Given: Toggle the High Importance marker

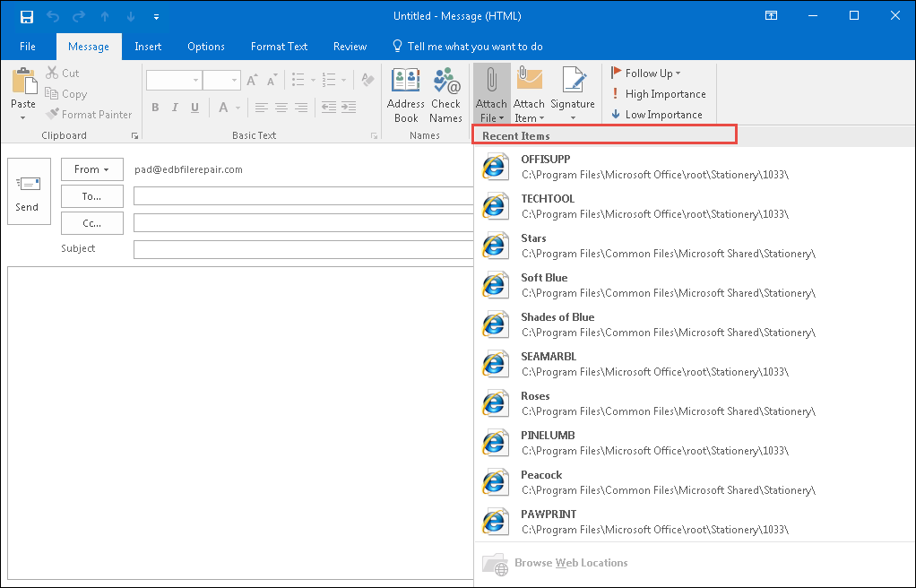Looking at the screenshot, I should (x=659, y=94).
